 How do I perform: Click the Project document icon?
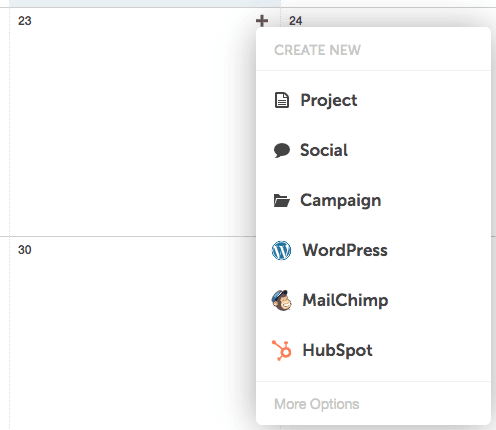[x=282, y=100]
